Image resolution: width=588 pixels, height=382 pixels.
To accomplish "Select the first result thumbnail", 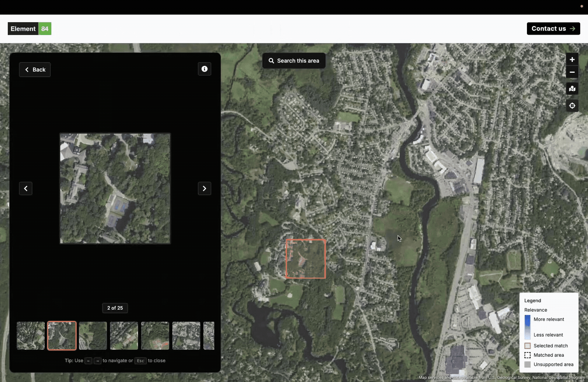I will pyautogui.click(x=31, y=336).
